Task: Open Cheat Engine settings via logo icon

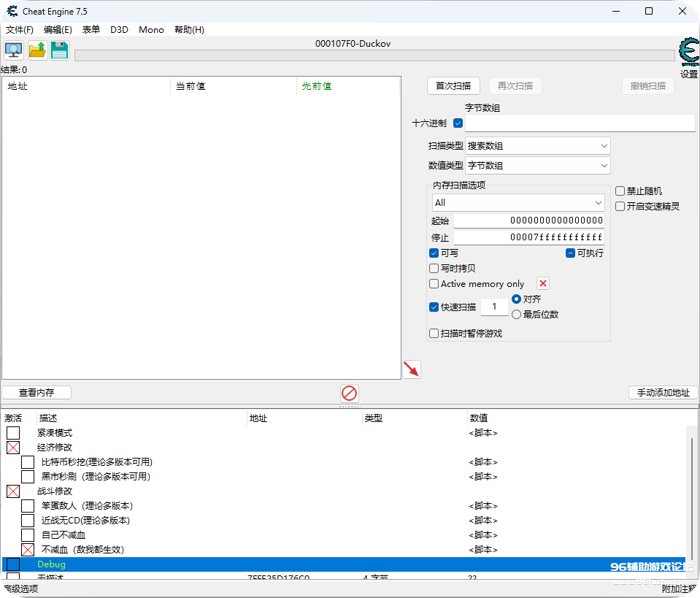Action: [x=687, y=51]
